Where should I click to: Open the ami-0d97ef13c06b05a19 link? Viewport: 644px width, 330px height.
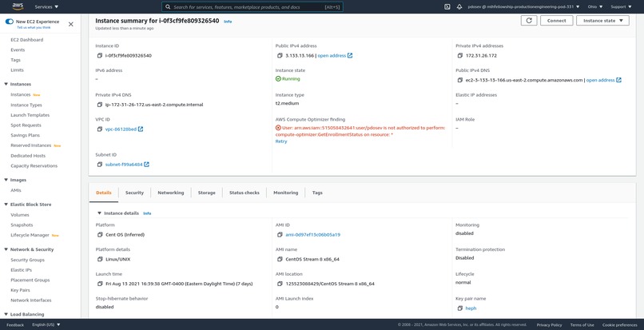(312, 235)
